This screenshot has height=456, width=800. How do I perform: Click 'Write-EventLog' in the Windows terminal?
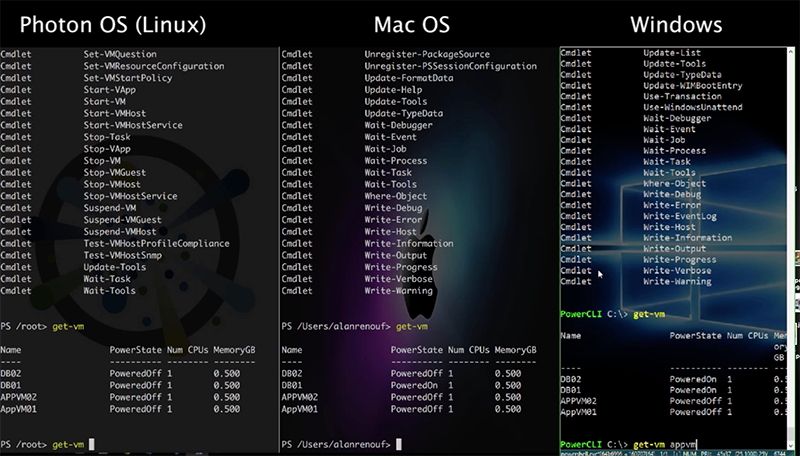680,215
